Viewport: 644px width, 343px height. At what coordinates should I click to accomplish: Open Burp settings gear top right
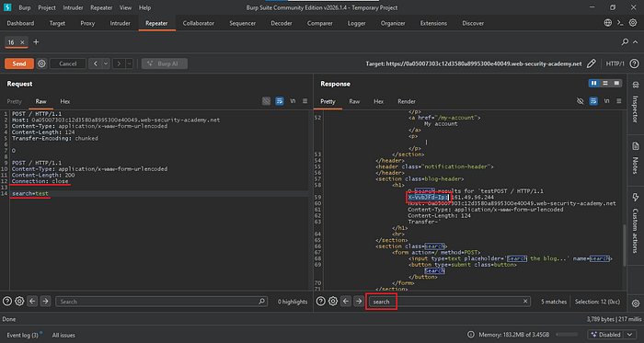pos(633,23)
